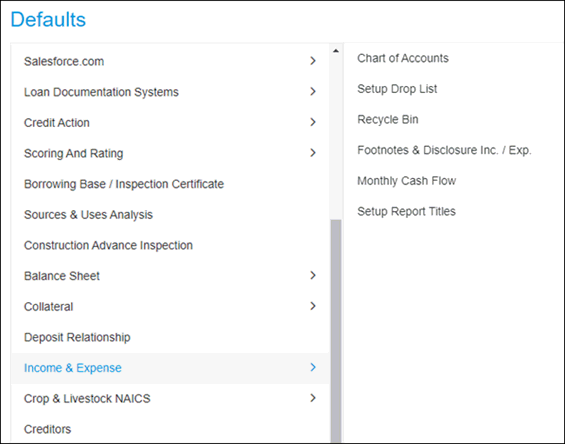Click the grey scrollbar thumb

pyautogui.click(x=336, y=330)
